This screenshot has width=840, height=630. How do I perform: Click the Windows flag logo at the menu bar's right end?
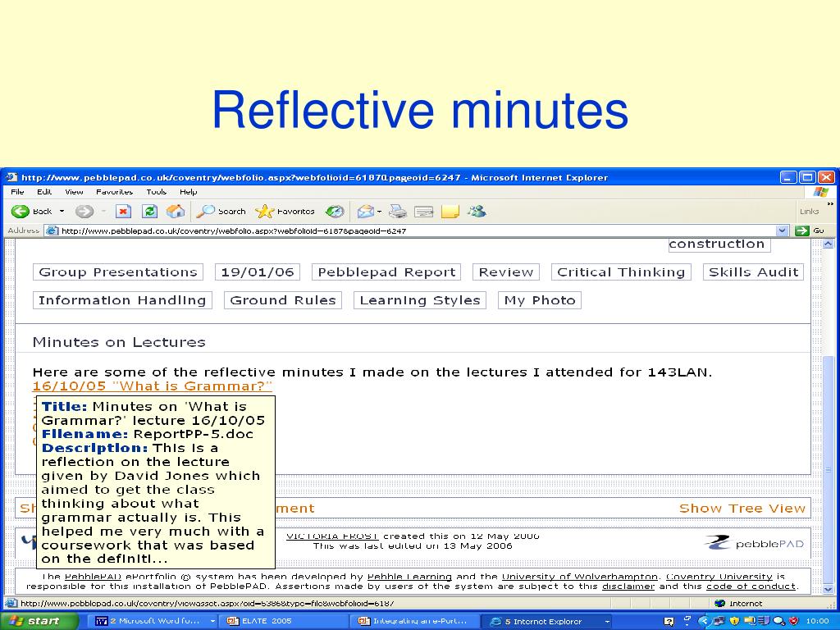click(820, 192)
